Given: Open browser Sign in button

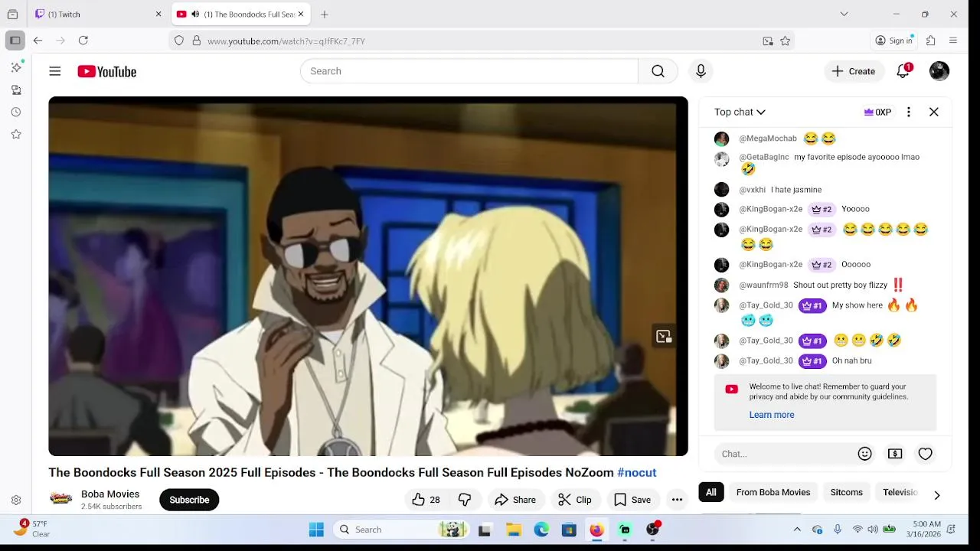Looking at the screenshot, I should coord(895,41).
